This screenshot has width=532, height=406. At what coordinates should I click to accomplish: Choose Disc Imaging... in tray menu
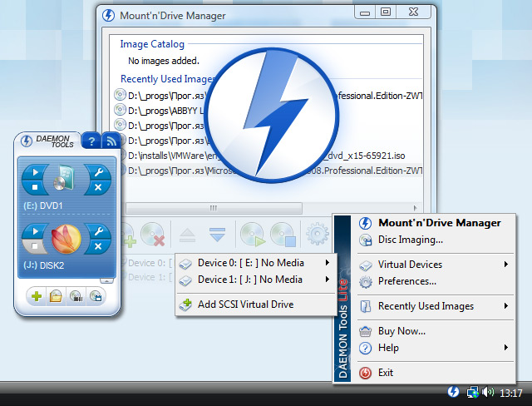click(410, 240)
